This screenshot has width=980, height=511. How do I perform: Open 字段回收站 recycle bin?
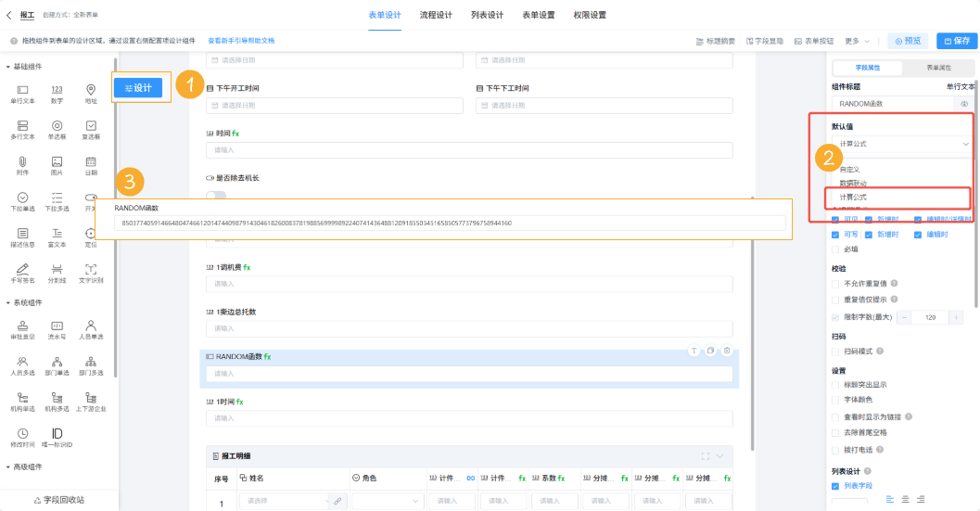(58, 500)
